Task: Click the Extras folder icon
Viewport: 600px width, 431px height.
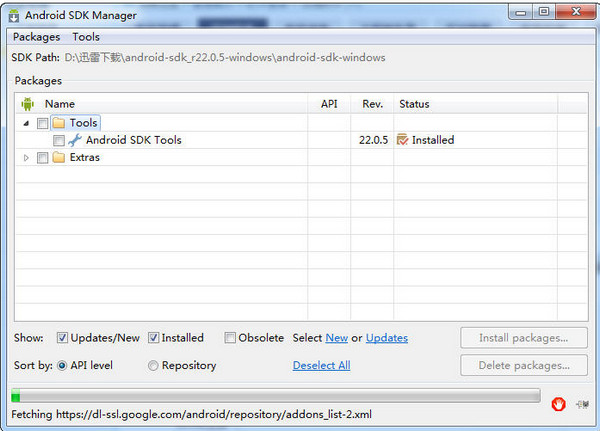Action: 59,157
